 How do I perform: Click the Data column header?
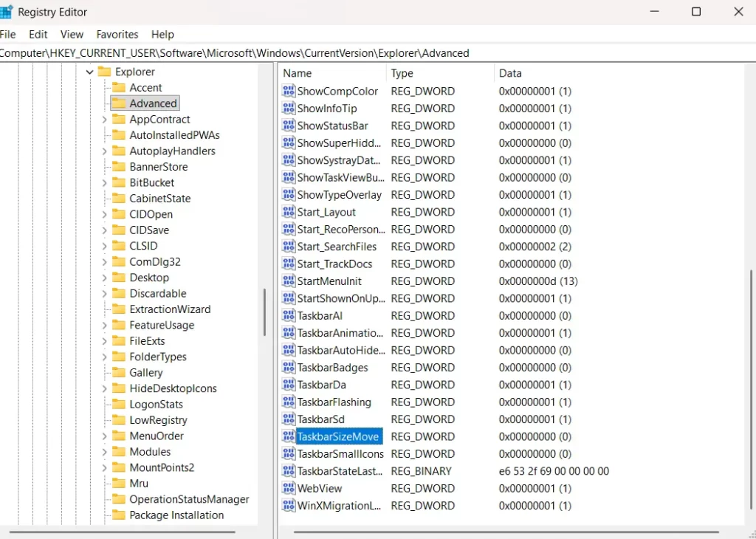510,73
